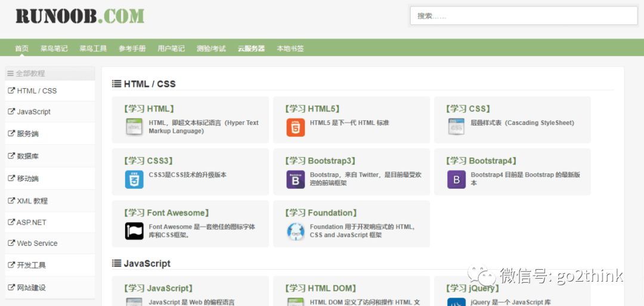Select 网站建设 in the sidebar
Image resolution: width=644 pixels, height=306 pixels.
click(x=49, y=288)
